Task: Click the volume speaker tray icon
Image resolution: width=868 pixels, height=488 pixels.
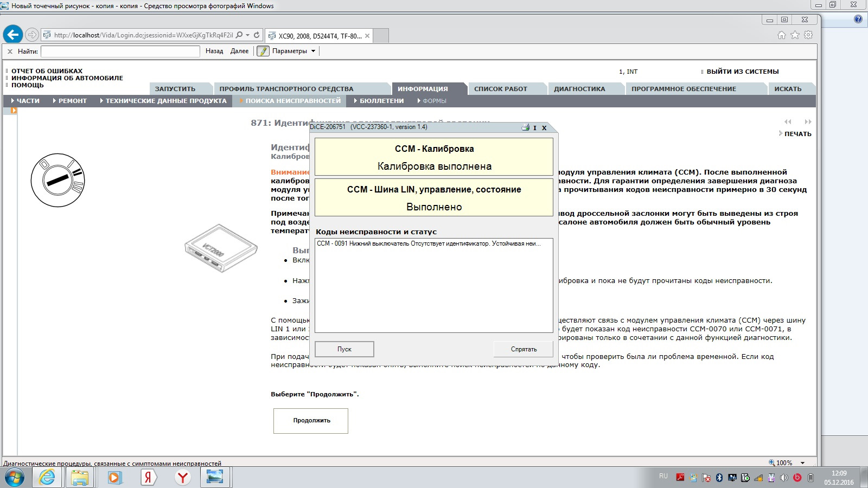Action: click(784, 478)
